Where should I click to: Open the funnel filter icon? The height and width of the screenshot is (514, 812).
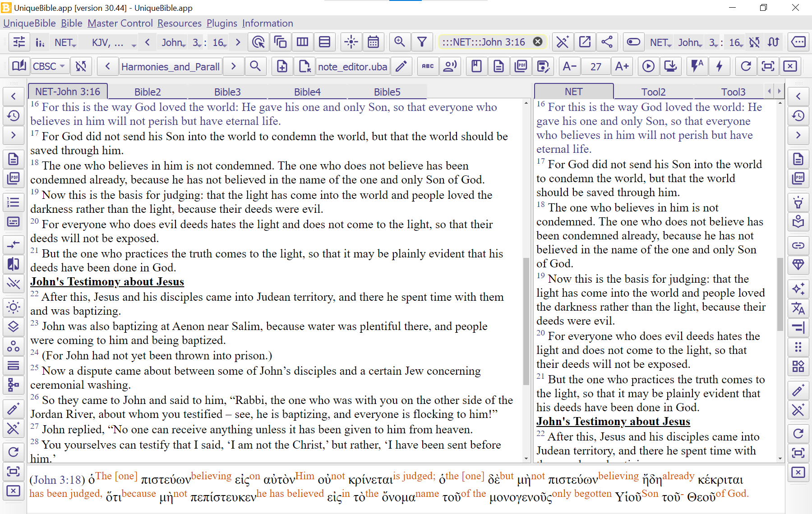tap(422, 42)
